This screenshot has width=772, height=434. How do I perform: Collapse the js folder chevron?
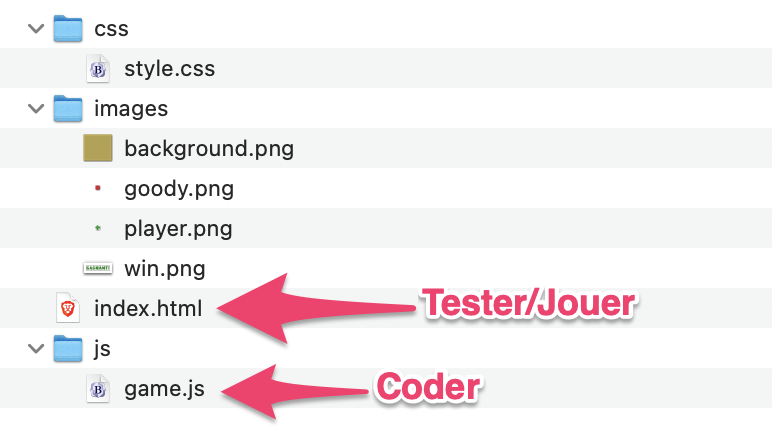35,348
